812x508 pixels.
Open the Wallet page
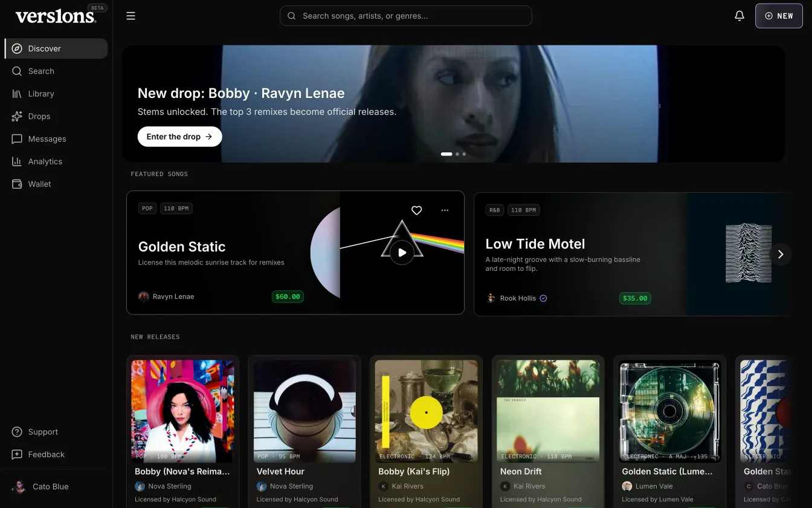click(x=56, y=184)
